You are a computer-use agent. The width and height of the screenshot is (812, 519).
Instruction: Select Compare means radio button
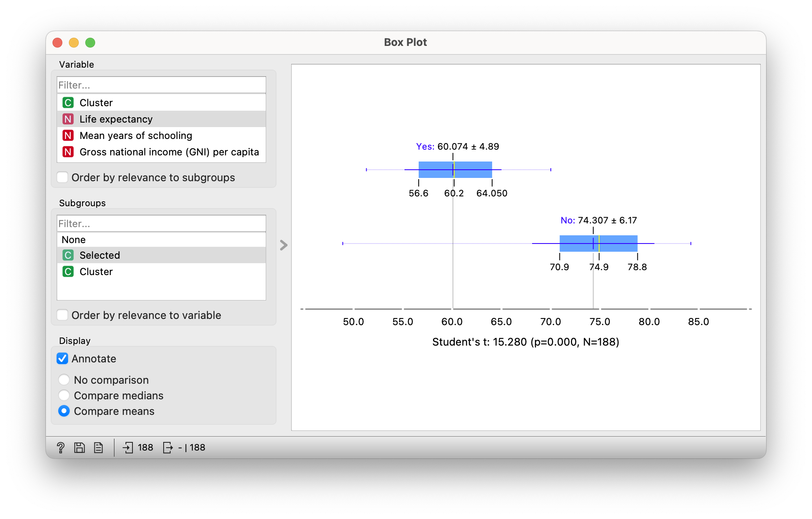64,411
